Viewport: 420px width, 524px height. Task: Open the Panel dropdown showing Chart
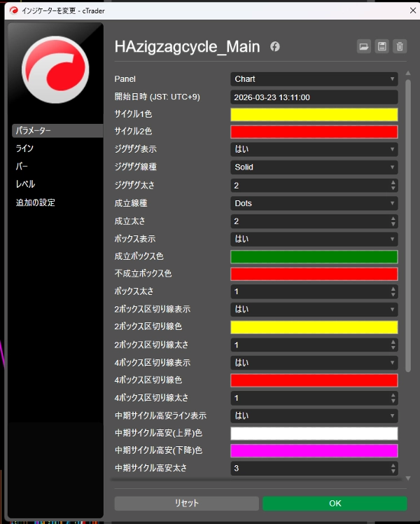(x=314, y=79)
